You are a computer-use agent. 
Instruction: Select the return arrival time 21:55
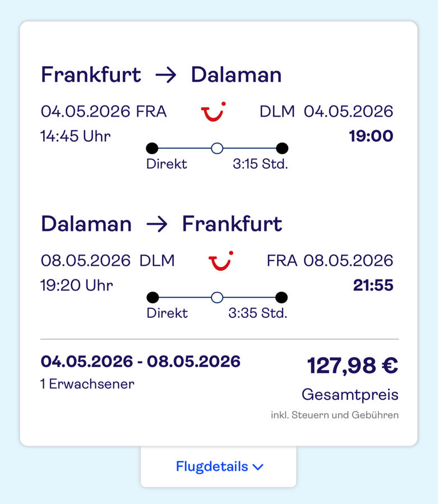coord(373,285)
